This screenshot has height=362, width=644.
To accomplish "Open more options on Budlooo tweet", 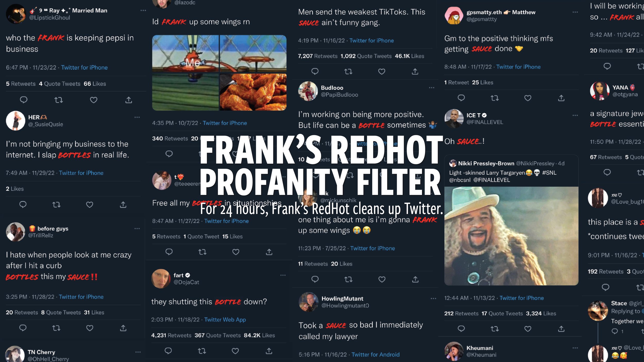I will click(x=432, y=88).
